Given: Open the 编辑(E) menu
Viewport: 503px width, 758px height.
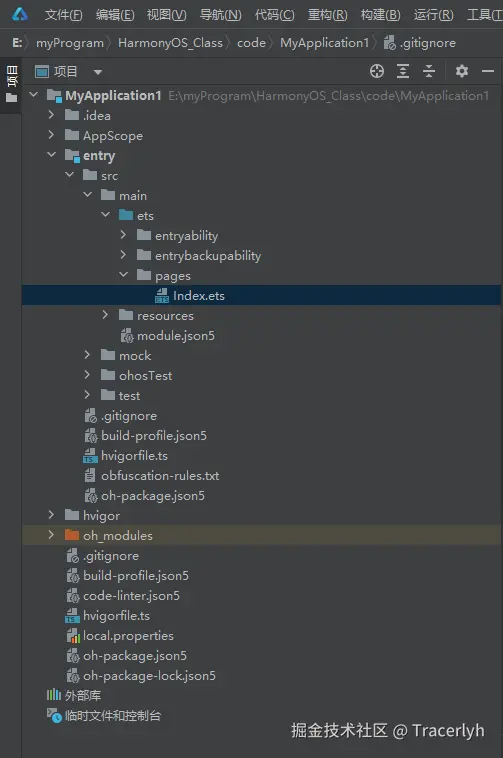Looking at the screenshot, I should [115, 15].
